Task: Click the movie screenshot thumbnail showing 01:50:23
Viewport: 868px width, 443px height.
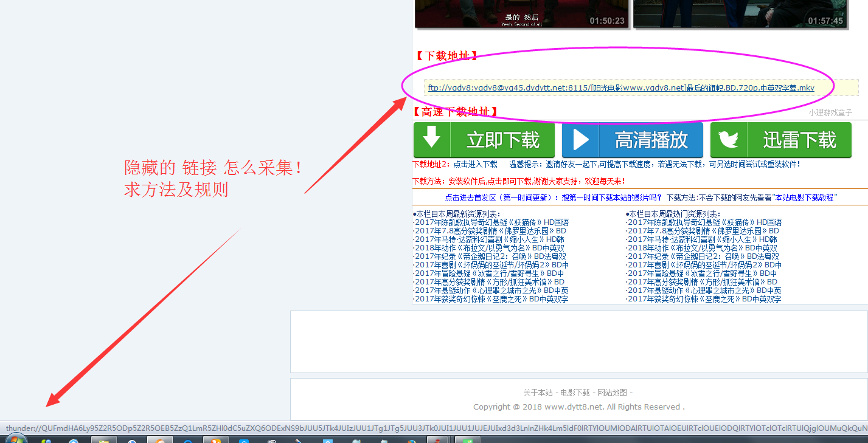Action: (521, 13)
